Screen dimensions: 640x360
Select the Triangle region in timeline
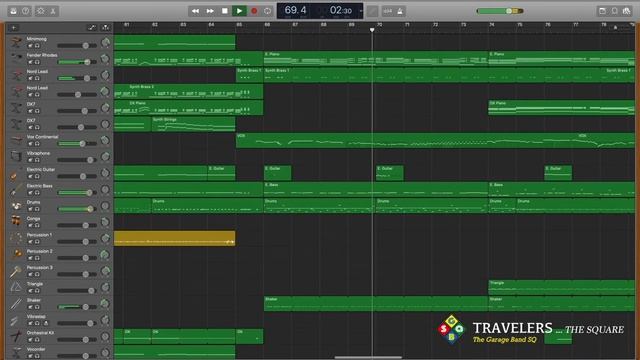(561, 287)
